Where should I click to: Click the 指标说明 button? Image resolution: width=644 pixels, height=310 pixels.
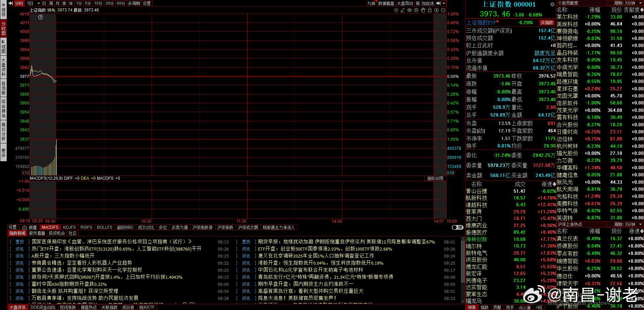(x=435, y=178)
